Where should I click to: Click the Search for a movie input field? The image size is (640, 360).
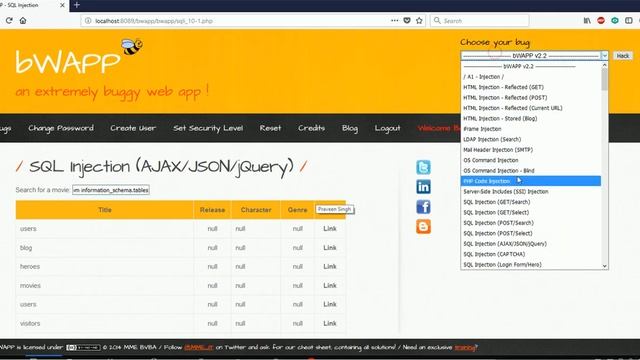coord(111,190)
